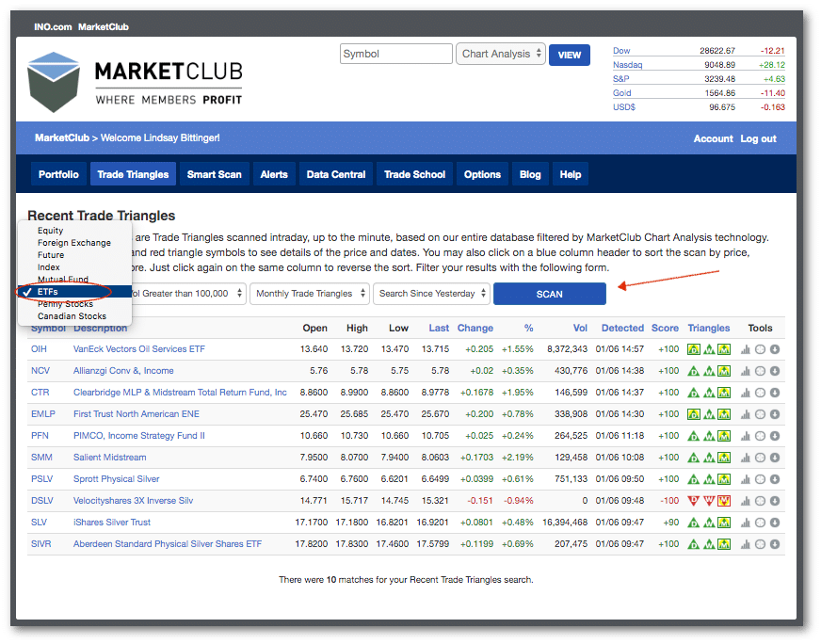
Task: Open the Portfolio tab
Action: click(x=58, y=174)
